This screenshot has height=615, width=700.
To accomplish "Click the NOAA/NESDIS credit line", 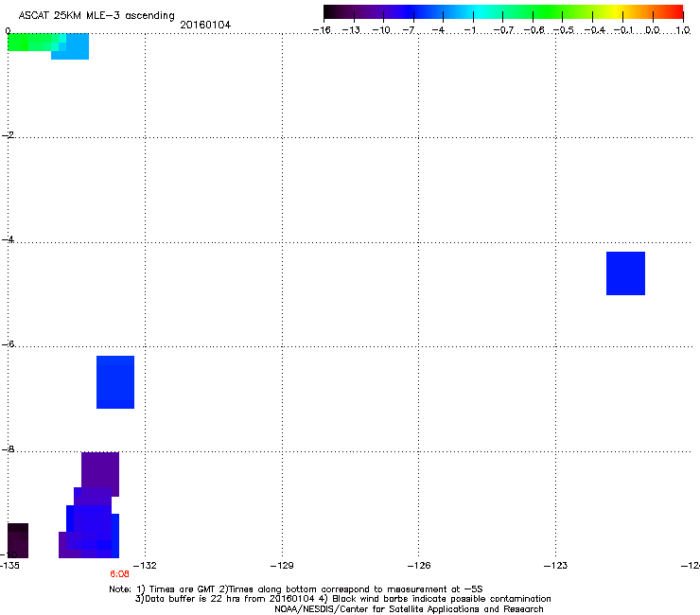I will pos(409,609).
